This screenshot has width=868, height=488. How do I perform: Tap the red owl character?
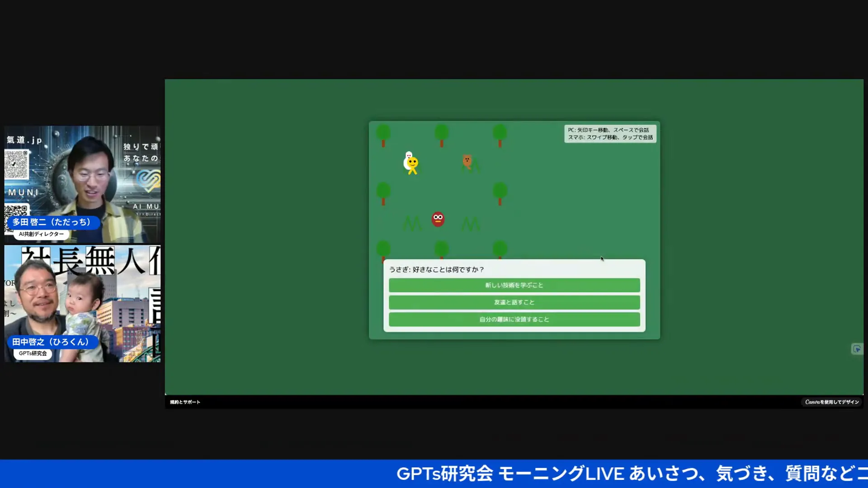(x=438, y=220)
